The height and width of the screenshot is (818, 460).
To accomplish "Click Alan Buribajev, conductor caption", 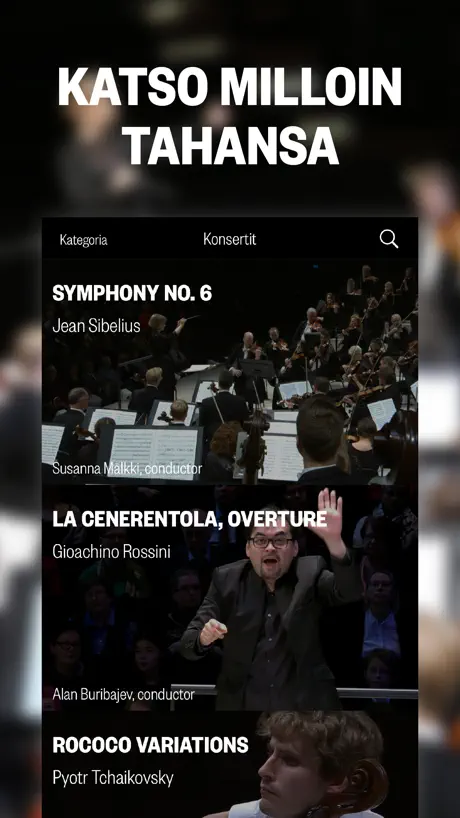I will [124, 694].
